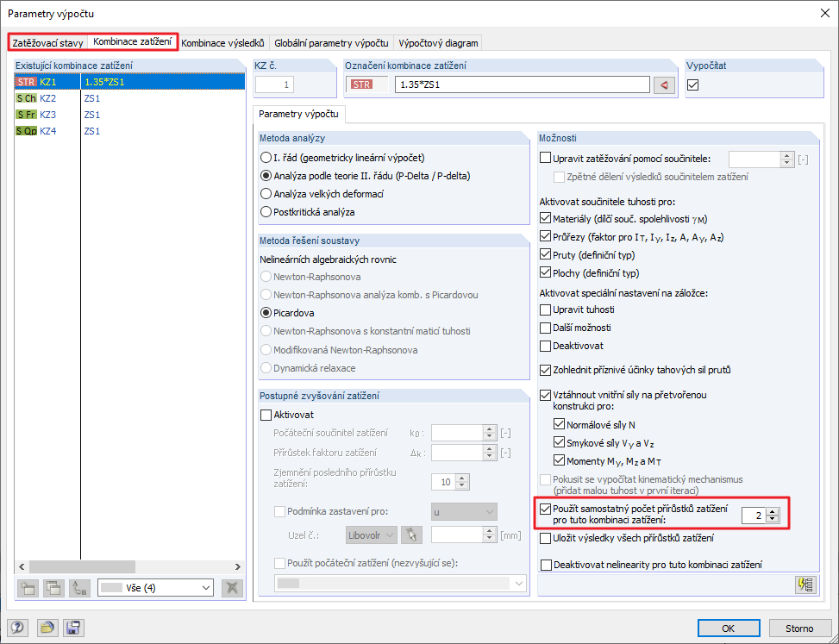Screen dimensions: 839x644
Task: Toggle Normálové síly N checkbox
Action: [559, 424]
